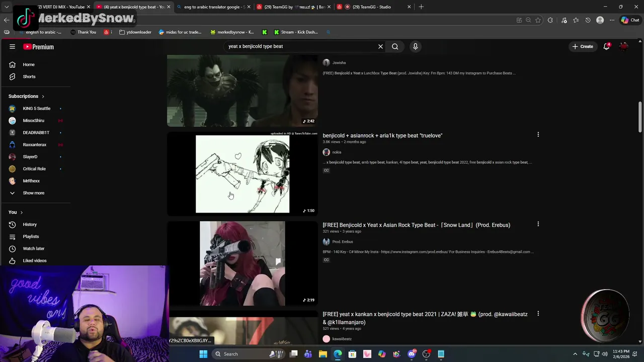Open more options for the ZAZA video
The width and height of the screenshot is (644, 362).
[x=538, y=314]
